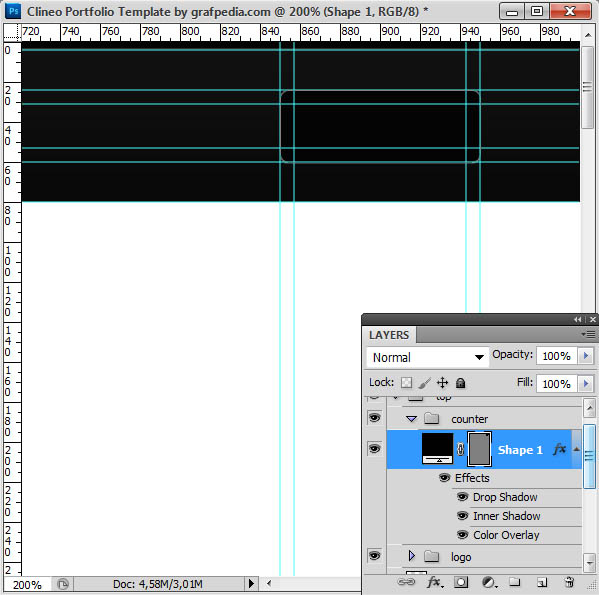Viewport: 599px width, 595px height.
Task: Click the chain link between Shape 1 thumbnails
Action: point(461,449)
